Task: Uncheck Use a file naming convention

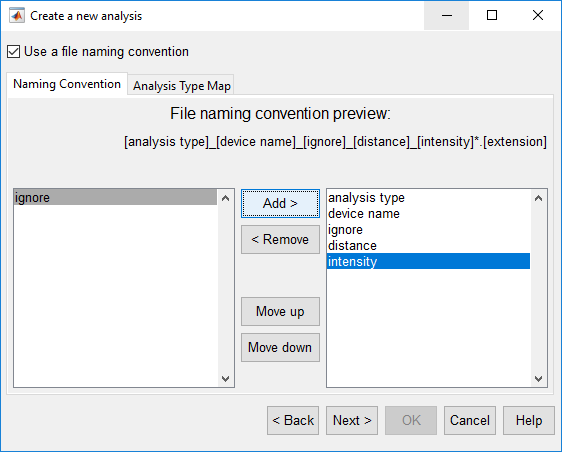Action: (x=13, y=52)
